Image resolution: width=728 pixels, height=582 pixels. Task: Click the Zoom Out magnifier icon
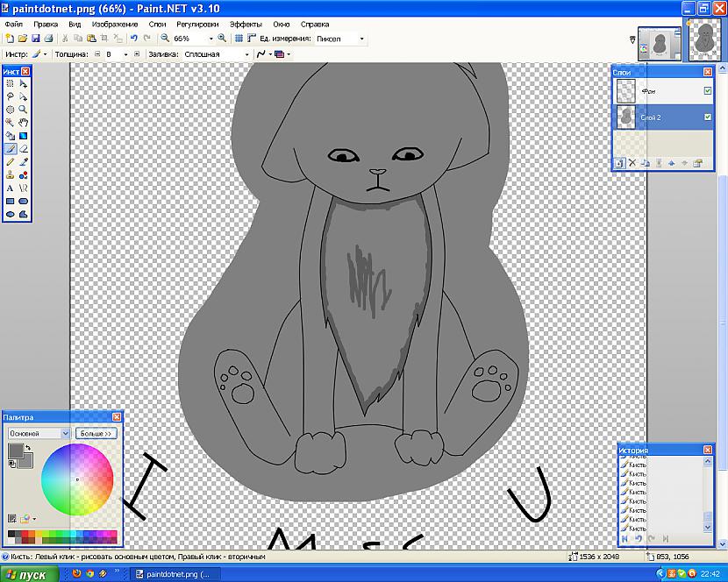(165, 39)
